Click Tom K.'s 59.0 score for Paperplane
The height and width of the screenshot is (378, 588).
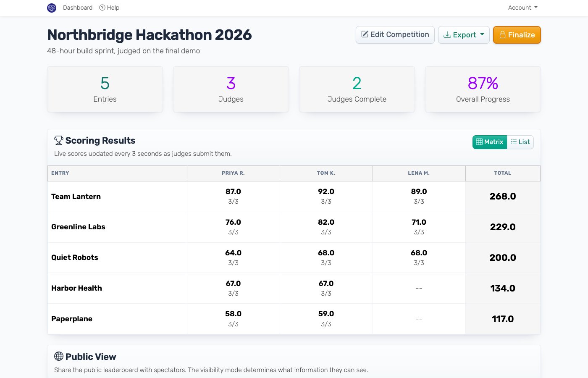click(326, 314)
